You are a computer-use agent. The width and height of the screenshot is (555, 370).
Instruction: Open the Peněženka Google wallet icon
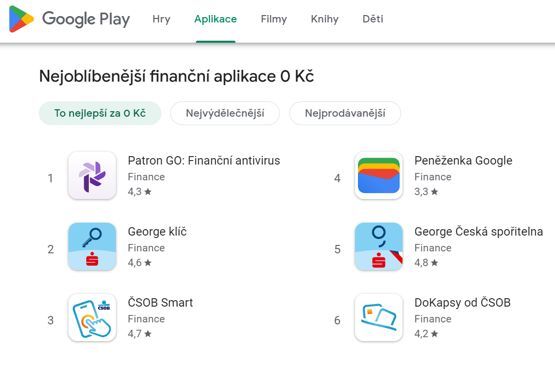(x=379, y=176)
